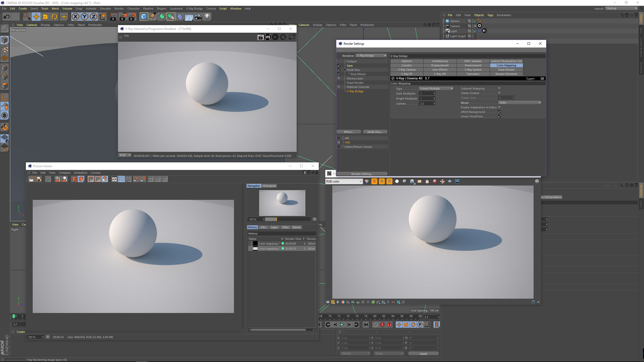The width and height of the screenshot is (644, 362).
Task: Open the Linear Multiply type dropdown
Action: [x=436, y=88]
